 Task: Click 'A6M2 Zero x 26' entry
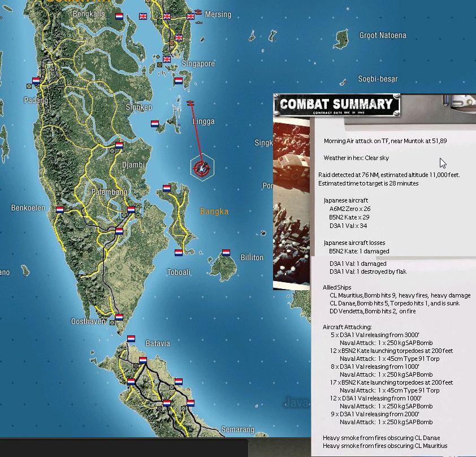[350, 209]
